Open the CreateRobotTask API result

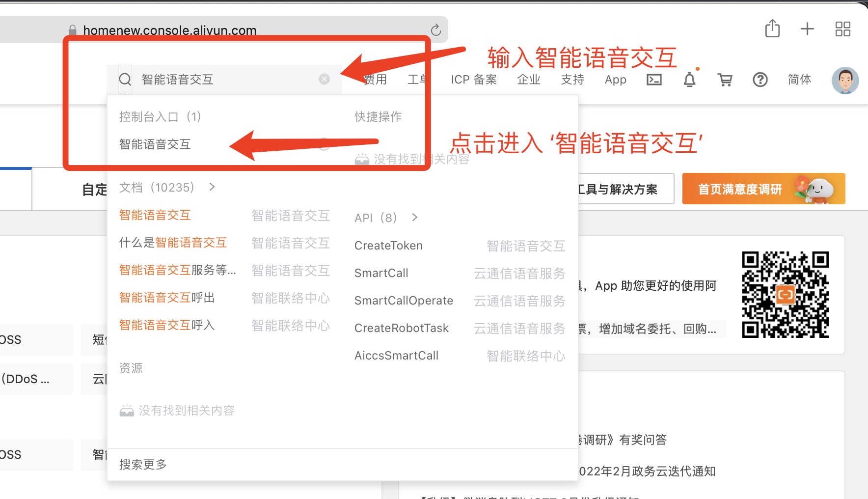[x=402, y=328]
